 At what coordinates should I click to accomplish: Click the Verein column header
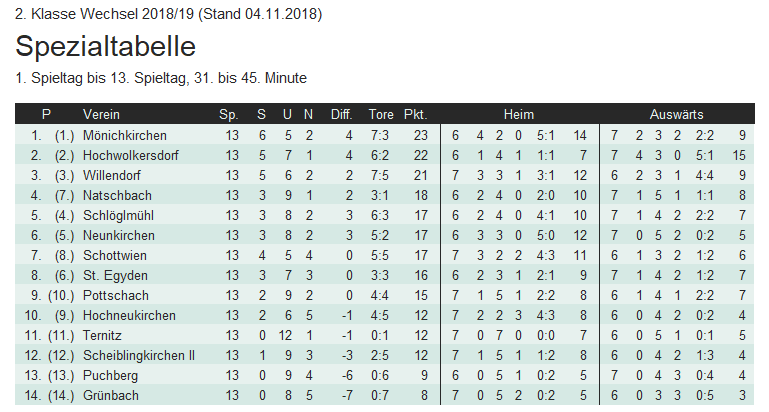click(x=101, y=114)
